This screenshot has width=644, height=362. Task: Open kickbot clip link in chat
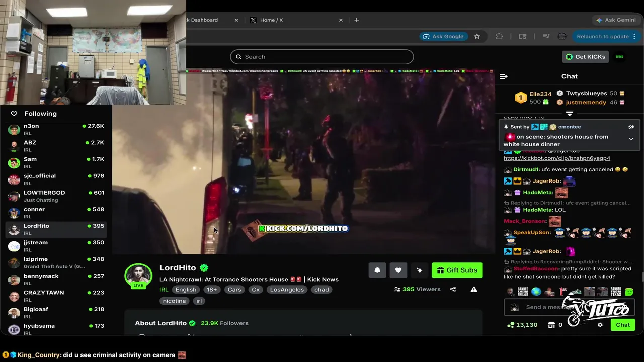click(x=557, y=158)
